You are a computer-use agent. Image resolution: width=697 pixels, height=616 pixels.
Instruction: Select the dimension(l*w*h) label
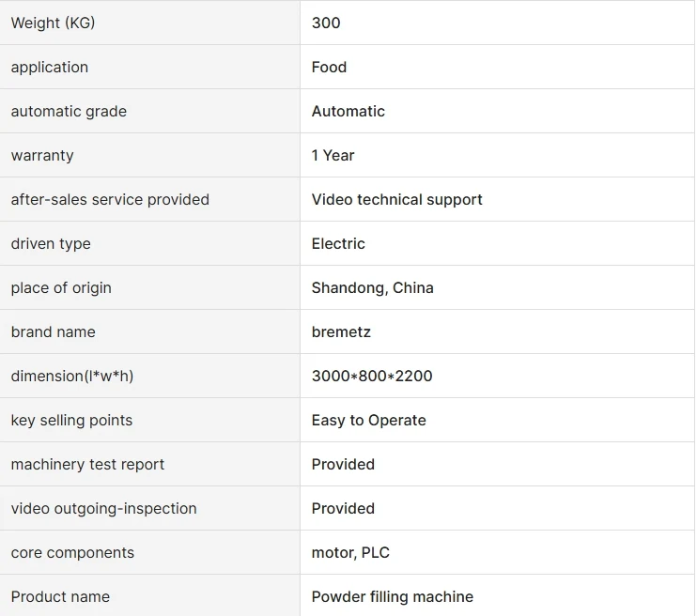click(x=72, y=376)
